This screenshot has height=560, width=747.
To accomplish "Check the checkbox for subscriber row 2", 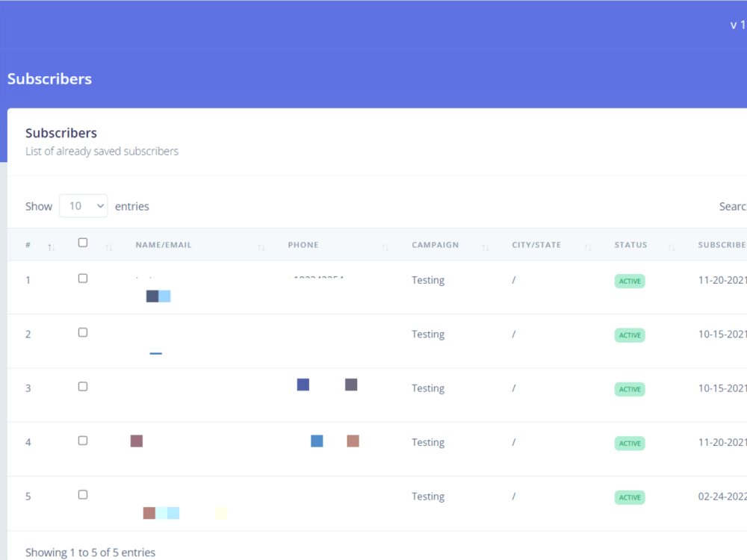I will (83, 332).
